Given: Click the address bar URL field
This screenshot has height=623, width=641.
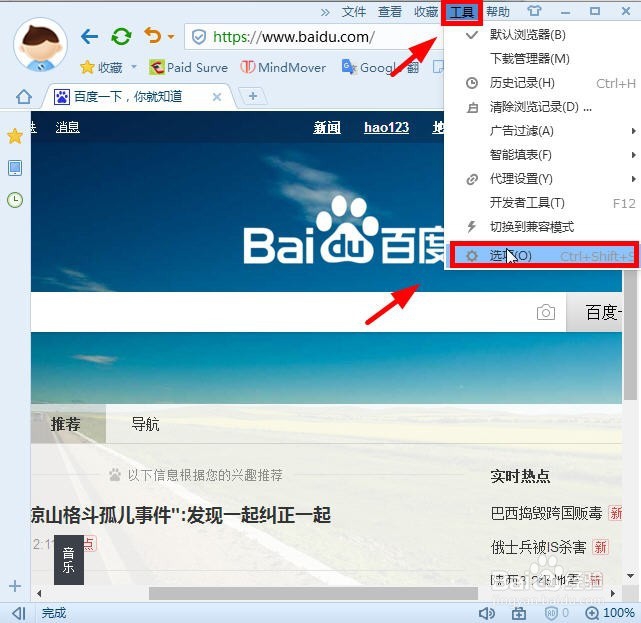Looking at the screenshot, I should (313, 37).
